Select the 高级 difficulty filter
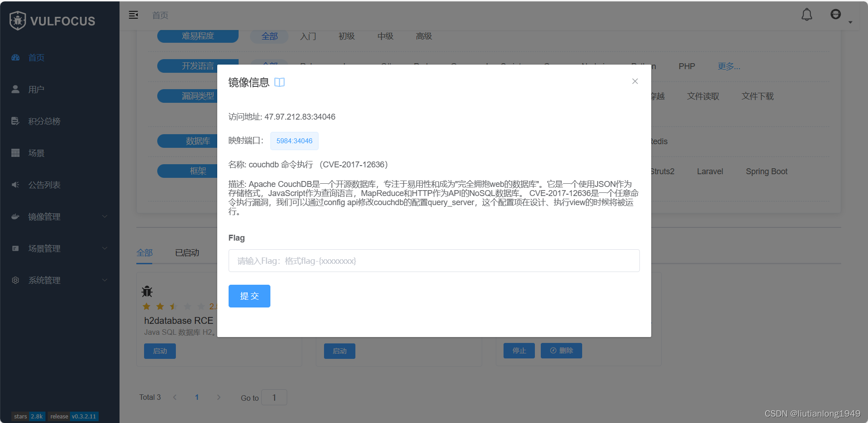 (x=424, y=36)
